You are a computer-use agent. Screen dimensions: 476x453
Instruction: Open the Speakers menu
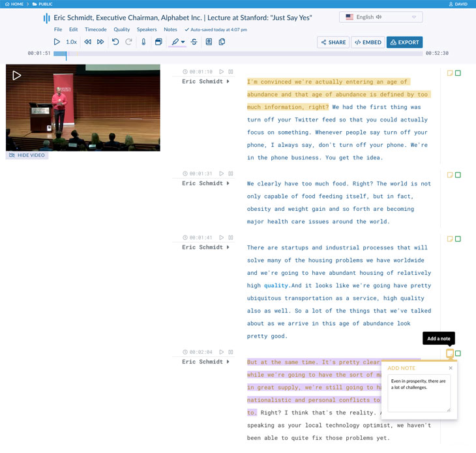coord(147,29)
